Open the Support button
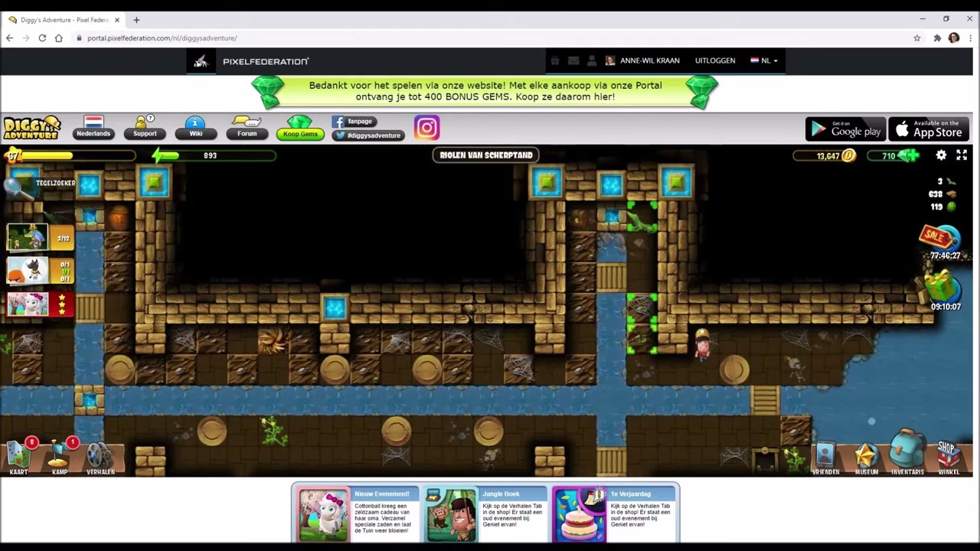This screenshot has height=551, width=980. pyautogui.click(x=145, y=129)
